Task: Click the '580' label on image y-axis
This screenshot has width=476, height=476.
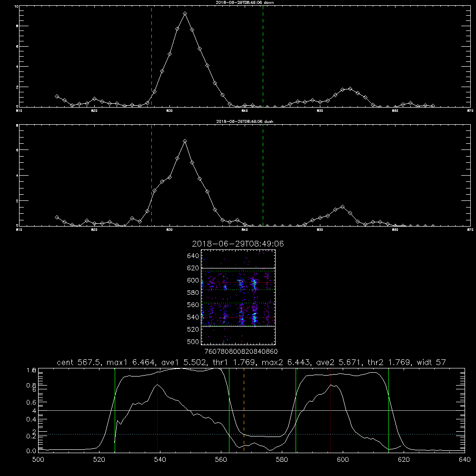Action: pos(193,293)
